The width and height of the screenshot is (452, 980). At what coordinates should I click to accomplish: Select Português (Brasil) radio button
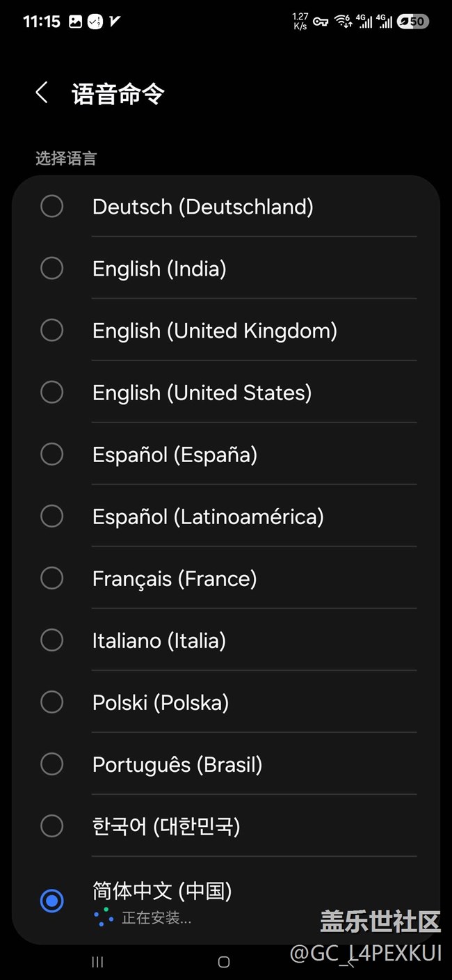pos(52,764)
